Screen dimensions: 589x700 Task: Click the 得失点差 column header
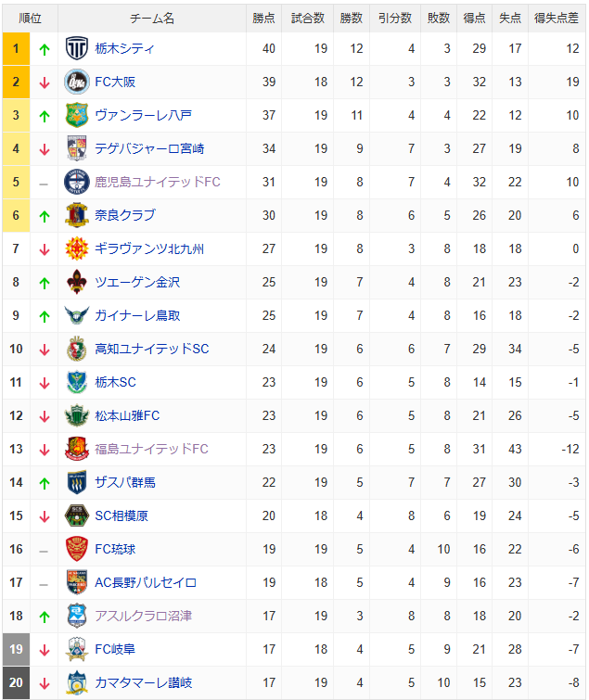[x=557, y=19]
